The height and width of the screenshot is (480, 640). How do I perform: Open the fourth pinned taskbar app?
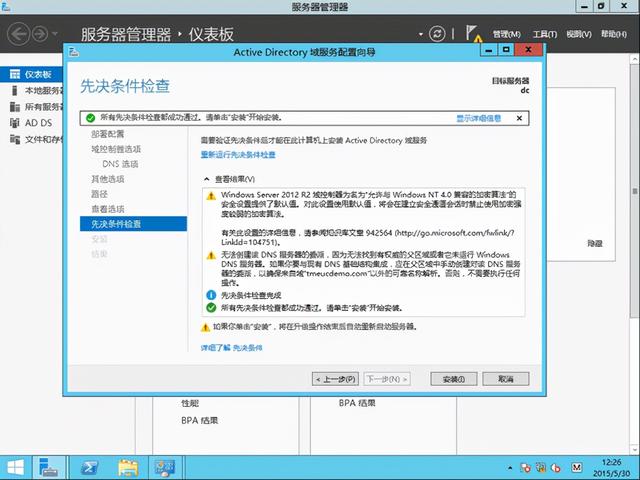click(x=164, y=468)
